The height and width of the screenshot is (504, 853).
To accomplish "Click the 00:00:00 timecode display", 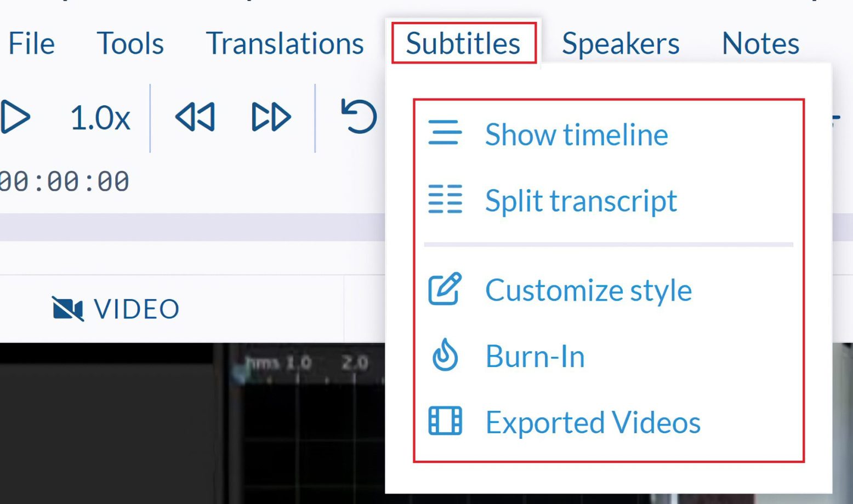I will coord(65,180).
